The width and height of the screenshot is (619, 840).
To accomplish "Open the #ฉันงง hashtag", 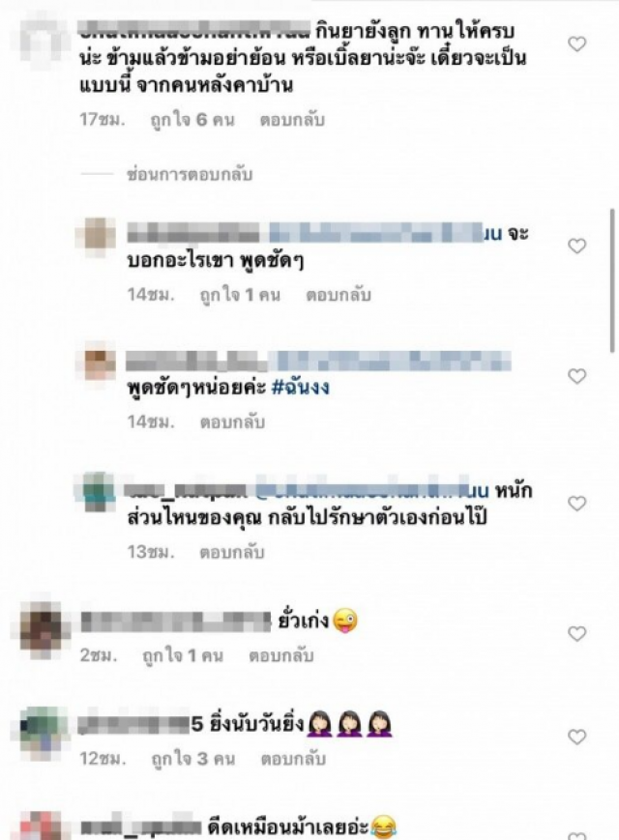I will point(300,388).
